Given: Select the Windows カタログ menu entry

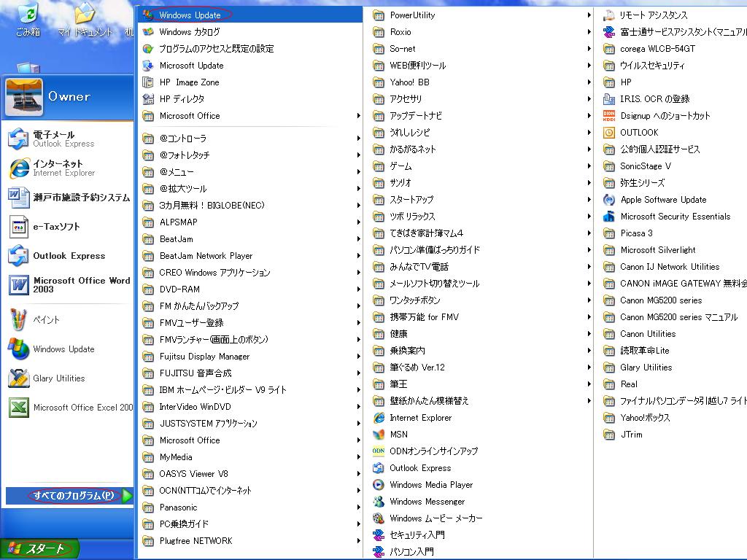Looking at the screenshot, I should [189, 32].
